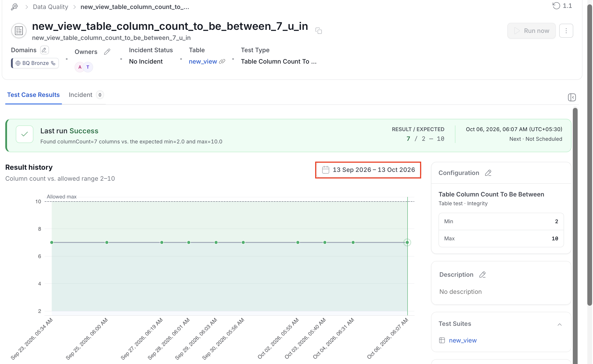Click the table icon beside new_view suite
Image resolution: width=593 pixels, height=364 pixels.
coord(442,340)
